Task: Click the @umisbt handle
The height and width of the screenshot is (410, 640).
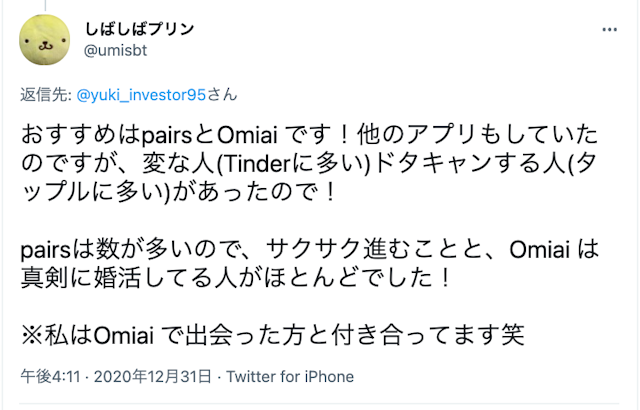Action: (x=119, y=51)
